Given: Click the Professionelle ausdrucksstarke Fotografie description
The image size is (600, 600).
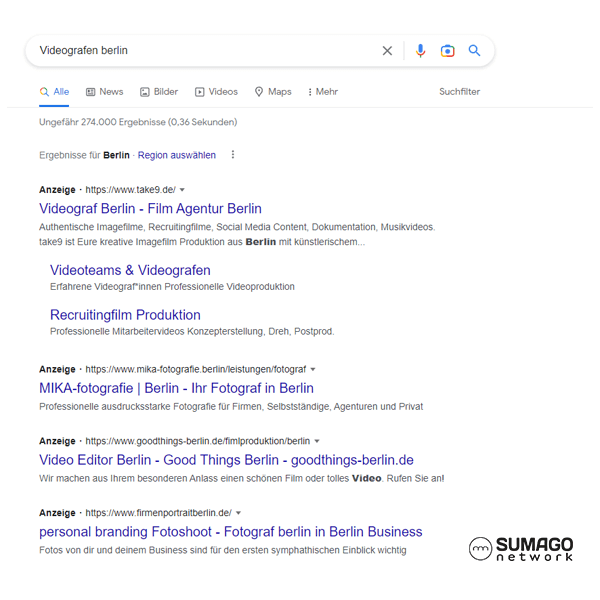Looking at the screenshot, I should tap(231, 406).
